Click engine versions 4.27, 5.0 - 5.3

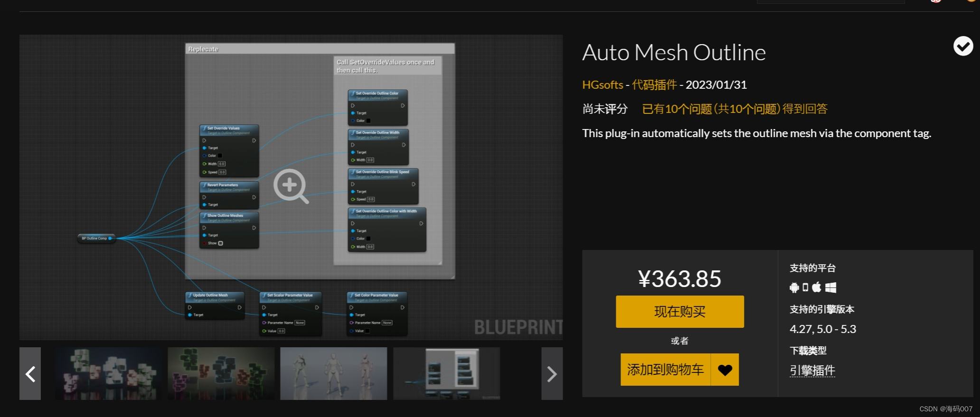click(823, 329)
